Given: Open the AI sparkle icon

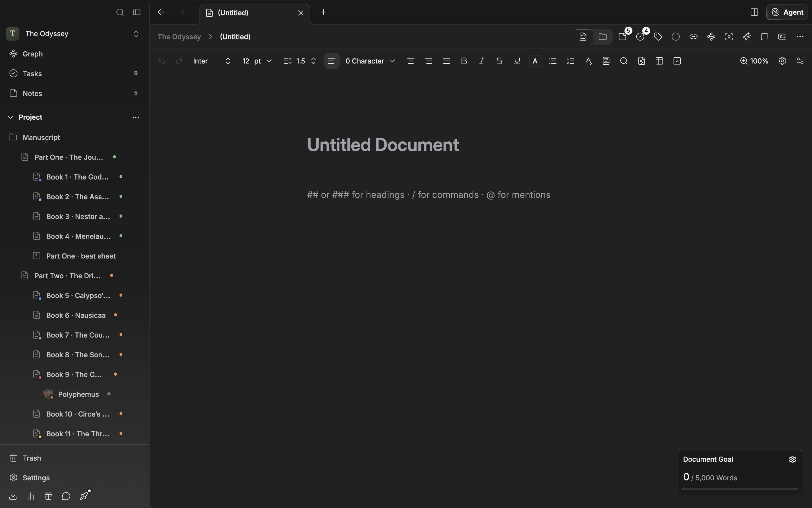Looking at the screenshot, I should click(747, 37).
